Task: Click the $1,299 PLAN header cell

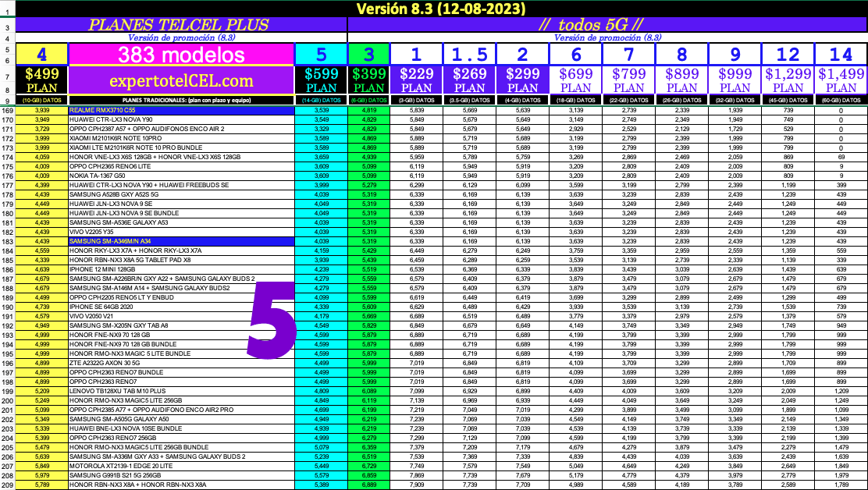Action: tap(788, 80)
